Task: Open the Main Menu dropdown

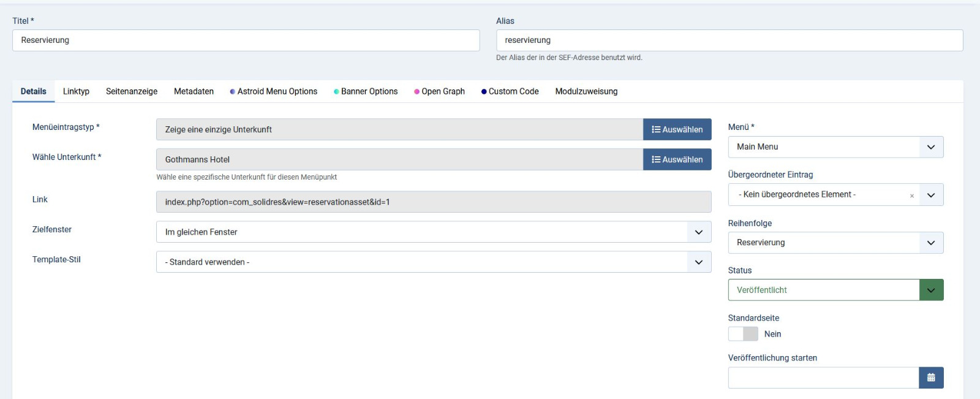Action: (835, 147)
